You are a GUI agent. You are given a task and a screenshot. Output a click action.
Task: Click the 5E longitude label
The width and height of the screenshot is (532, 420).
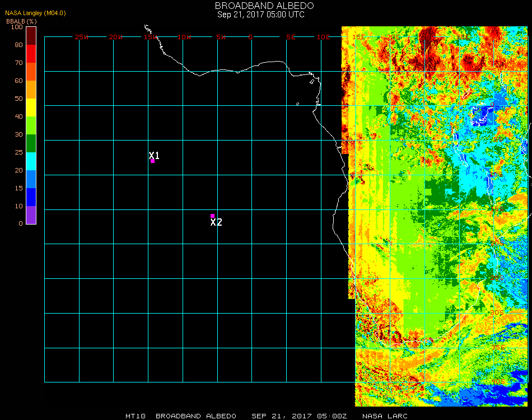point(291,37)
